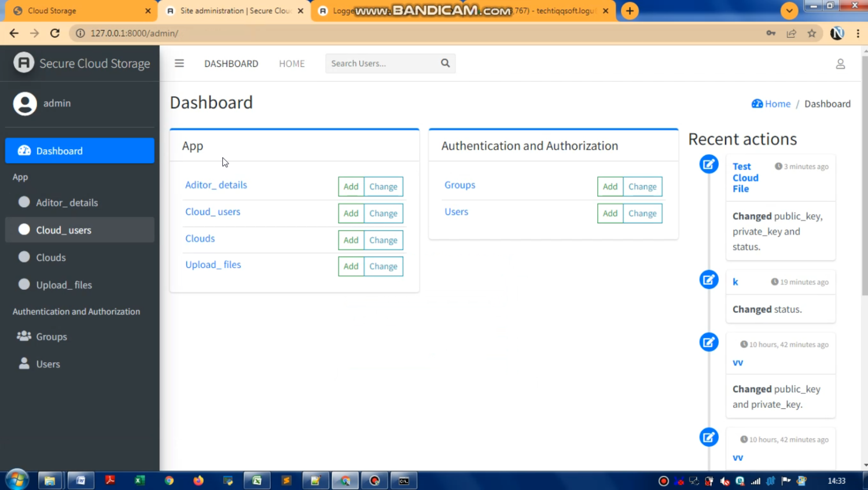This screenshot has width=868, height=490.
Task: Click the Secure Cloud Storage logo
Action: [24, 63]
